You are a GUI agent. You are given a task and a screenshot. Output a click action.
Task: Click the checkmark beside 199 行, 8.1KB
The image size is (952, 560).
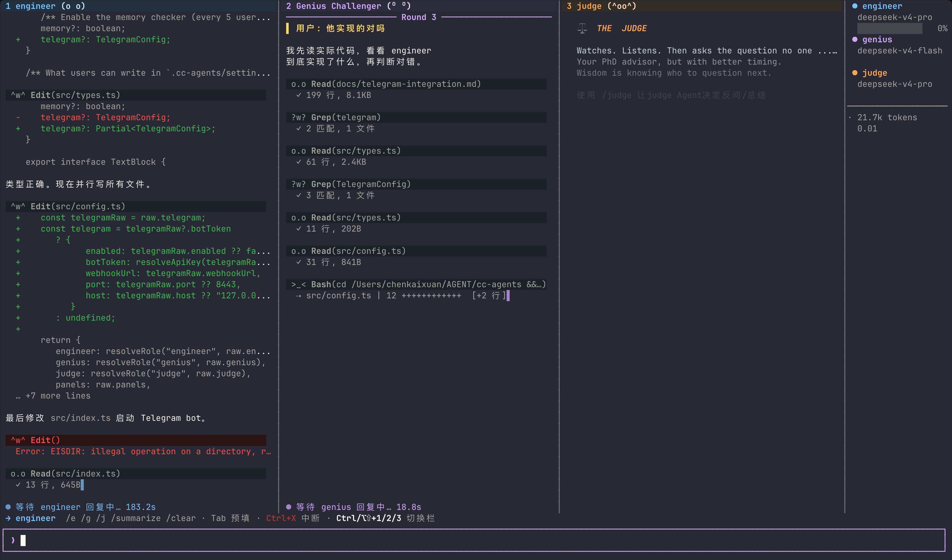pyautogui.click(x=298, y=95)
